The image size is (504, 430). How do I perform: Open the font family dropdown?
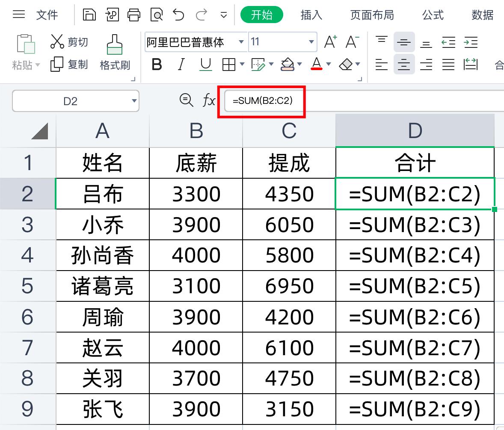(x=241, y=42)
